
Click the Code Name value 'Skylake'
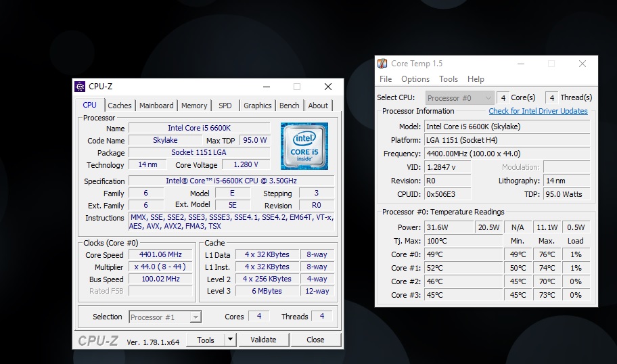pyautogui.click(x=165, y=140)
